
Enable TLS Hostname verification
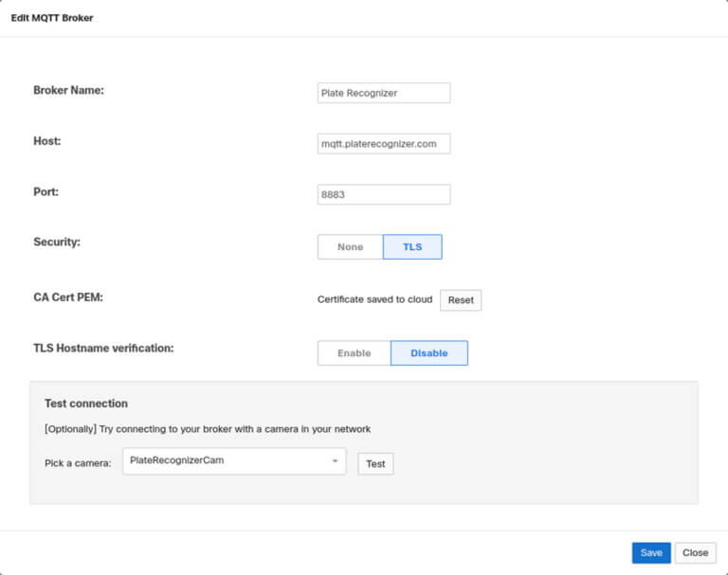pos(355,353)
